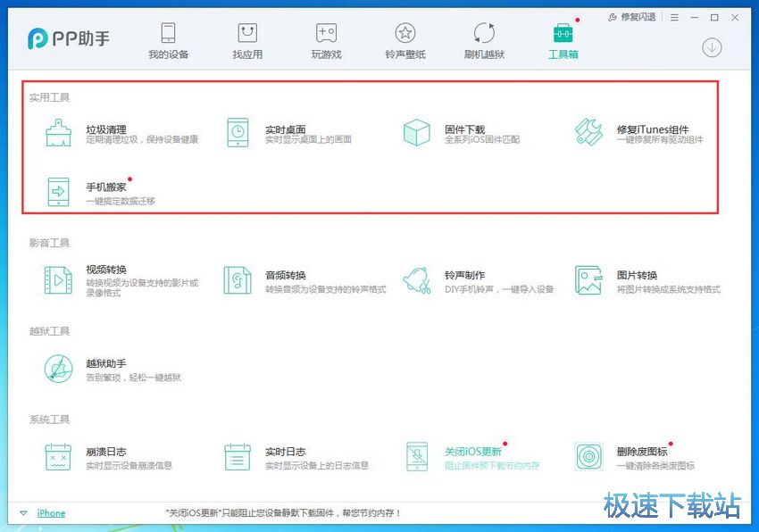
Task: Open the 实时日志 list icon
Action: [238, 456]
